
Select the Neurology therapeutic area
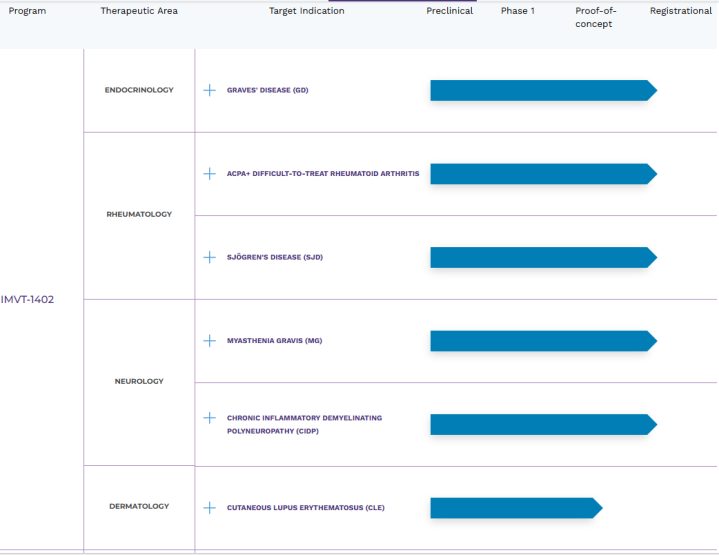click(139, 381)
